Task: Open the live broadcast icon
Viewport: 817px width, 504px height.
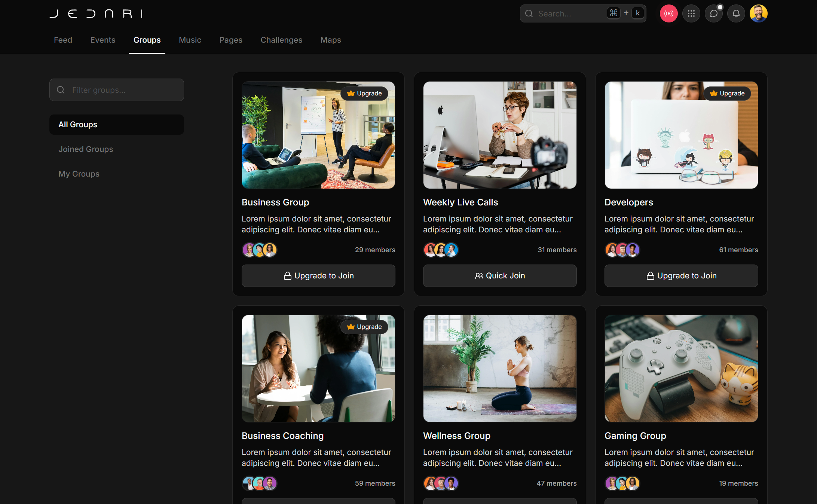Action: [668, 13]
